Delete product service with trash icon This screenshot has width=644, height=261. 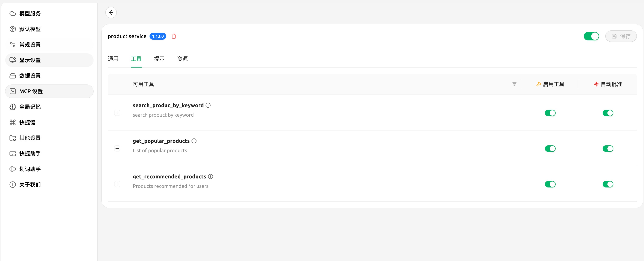[174, 36]
